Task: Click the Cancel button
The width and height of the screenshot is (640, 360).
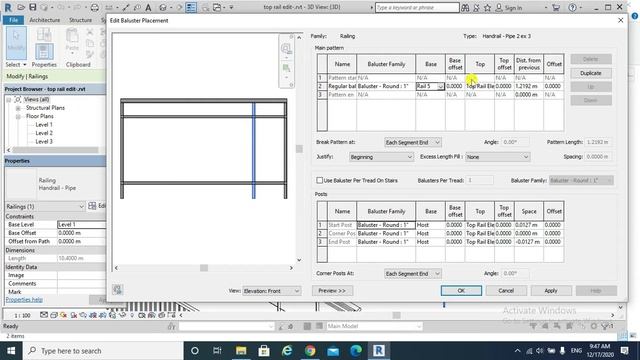Action: coord(506,291)
